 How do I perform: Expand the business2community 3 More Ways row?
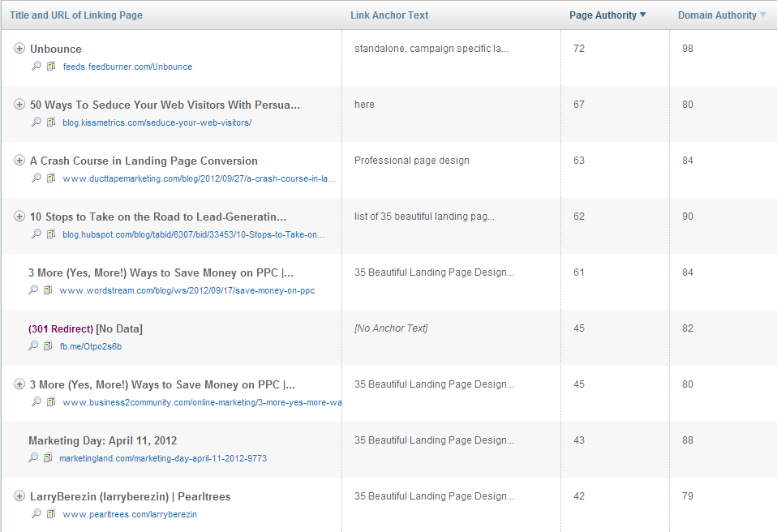[x=19, y=384]
